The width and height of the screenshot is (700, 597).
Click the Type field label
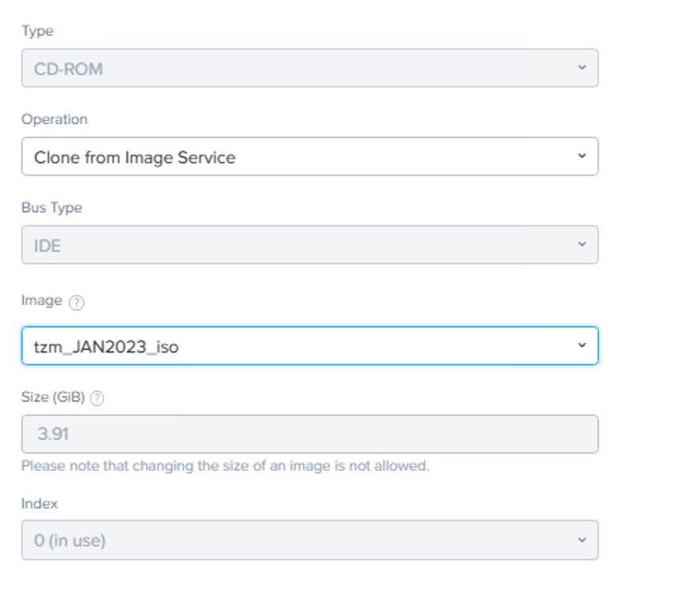tap(37, 31)
